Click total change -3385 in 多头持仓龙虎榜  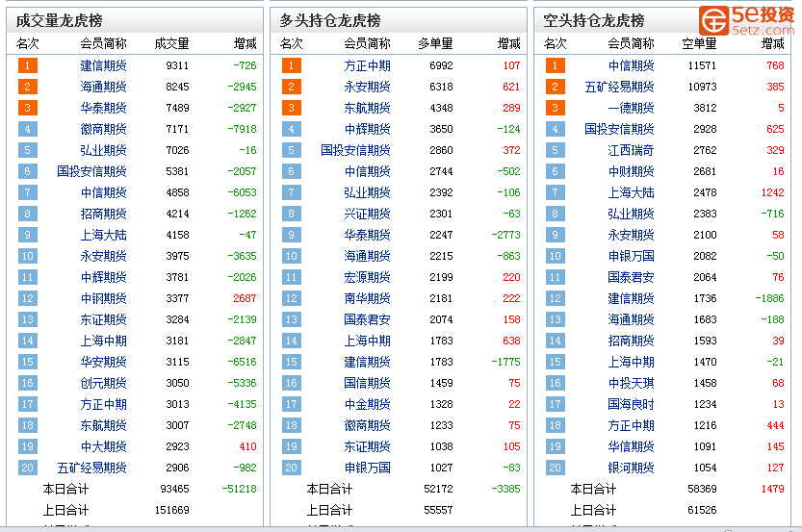click(x=505, y=489)
